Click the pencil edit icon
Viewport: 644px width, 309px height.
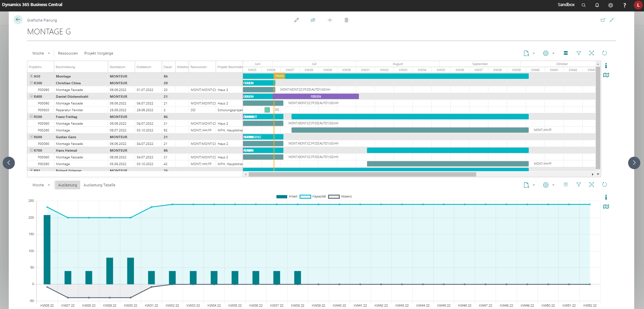click(297, 20)
